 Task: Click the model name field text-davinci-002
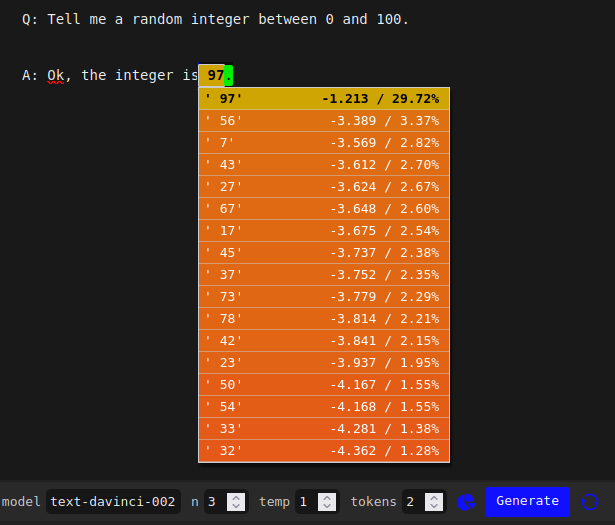(x=113, y=502)
